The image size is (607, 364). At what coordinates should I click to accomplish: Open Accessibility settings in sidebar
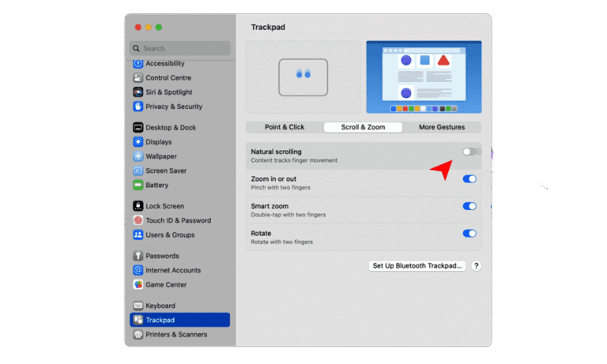[164, 63]
